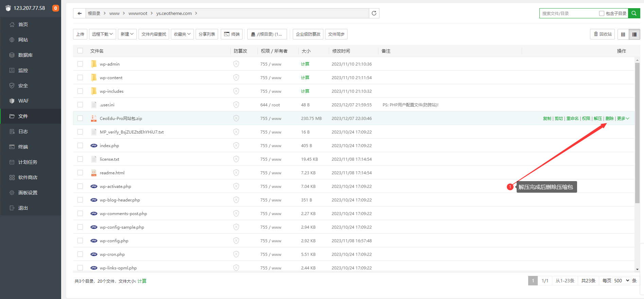The width and height of the screenshot is (644, 299).
Task: Click 退出 logout in sidebar
Action: [31, 208]
